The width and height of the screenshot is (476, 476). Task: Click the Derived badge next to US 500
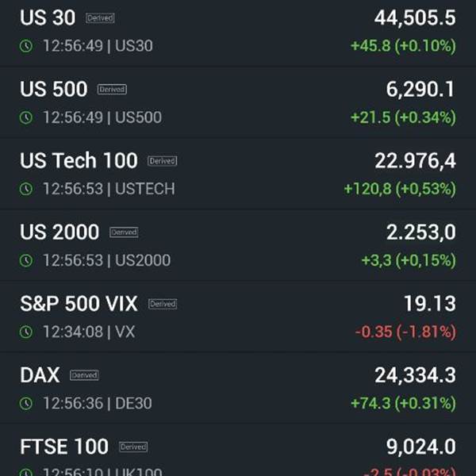pyautogui.click(x=112, y=89)
